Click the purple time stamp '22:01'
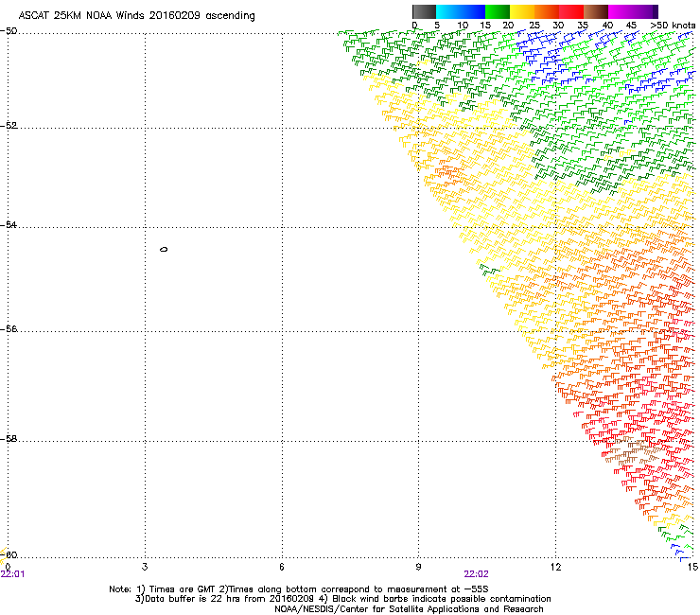The image size is (700, 615). point(13,574)
